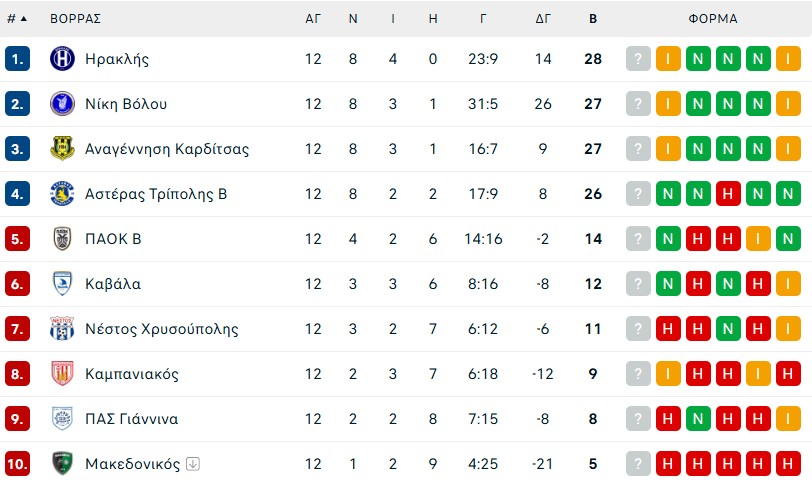Click the Νέστος Χρυσούπολης team logo
Image resolution: width=812 pixels, height=483 pixels.
pos(62,329)
